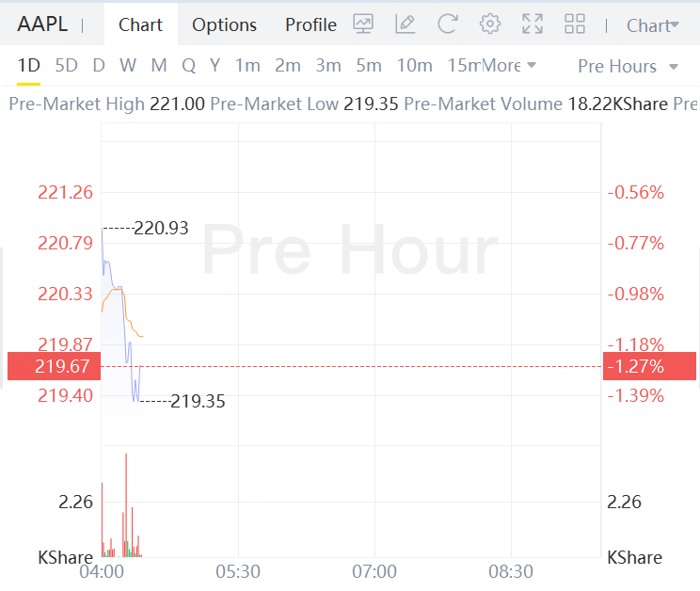Choose the weekly W interval

point(128,65)
